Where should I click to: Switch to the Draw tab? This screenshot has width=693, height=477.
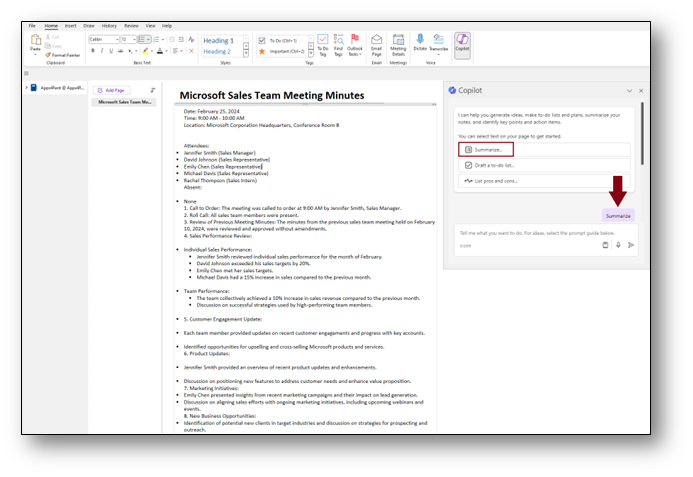click(89, 26)
